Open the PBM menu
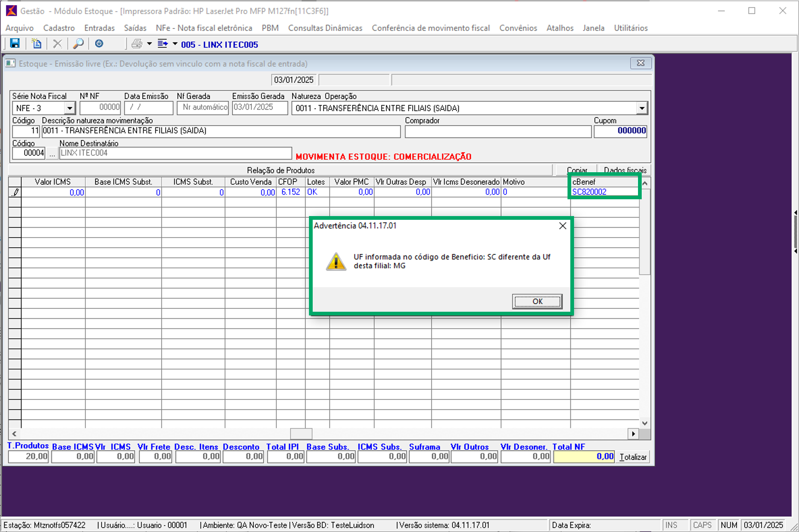This screenshot has width=799, height=532. click(270, 28)
